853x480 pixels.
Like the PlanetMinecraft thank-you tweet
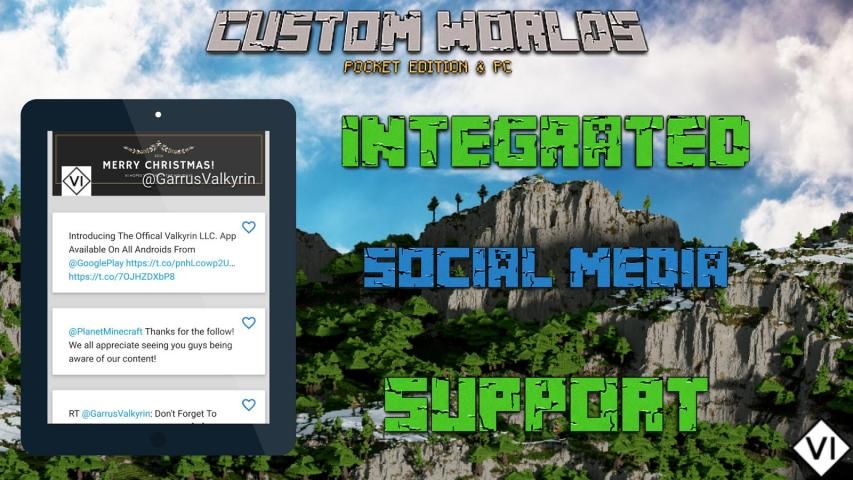[x=249, y=323]
